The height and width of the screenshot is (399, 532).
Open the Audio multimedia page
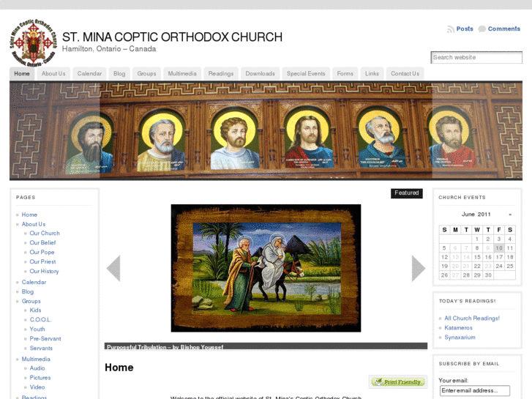pyautogui.click(x=37, y=368)
